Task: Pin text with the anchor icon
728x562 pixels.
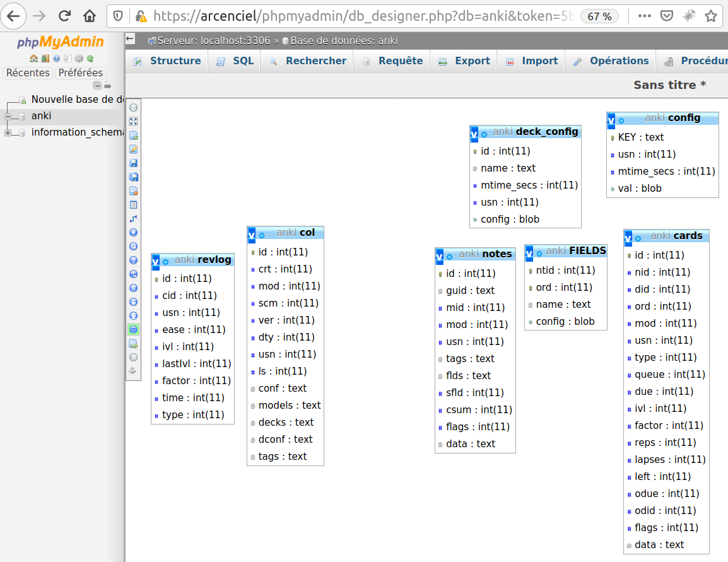Action: point(132,370)
